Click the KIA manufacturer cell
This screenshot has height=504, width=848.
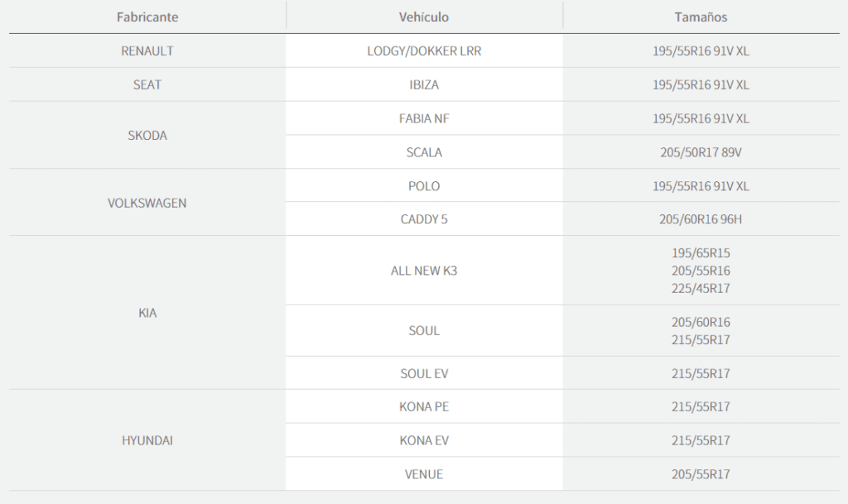[147, 313]
